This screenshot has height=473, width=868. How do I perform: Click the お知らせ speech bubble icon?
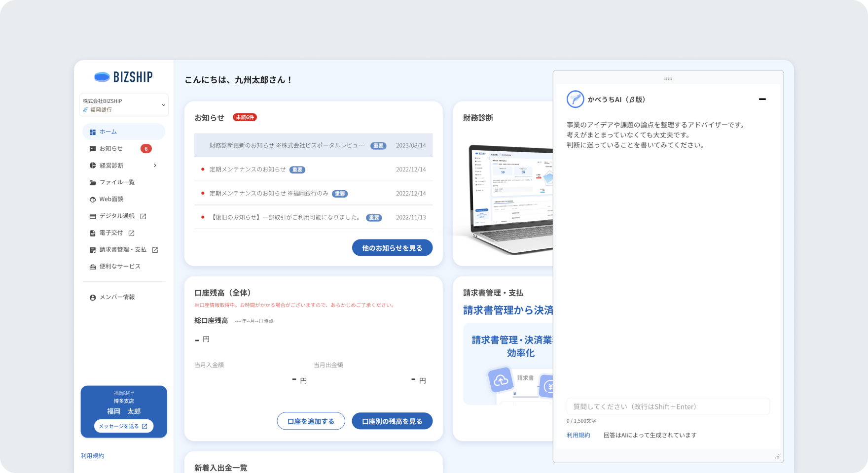click(93, 149)
